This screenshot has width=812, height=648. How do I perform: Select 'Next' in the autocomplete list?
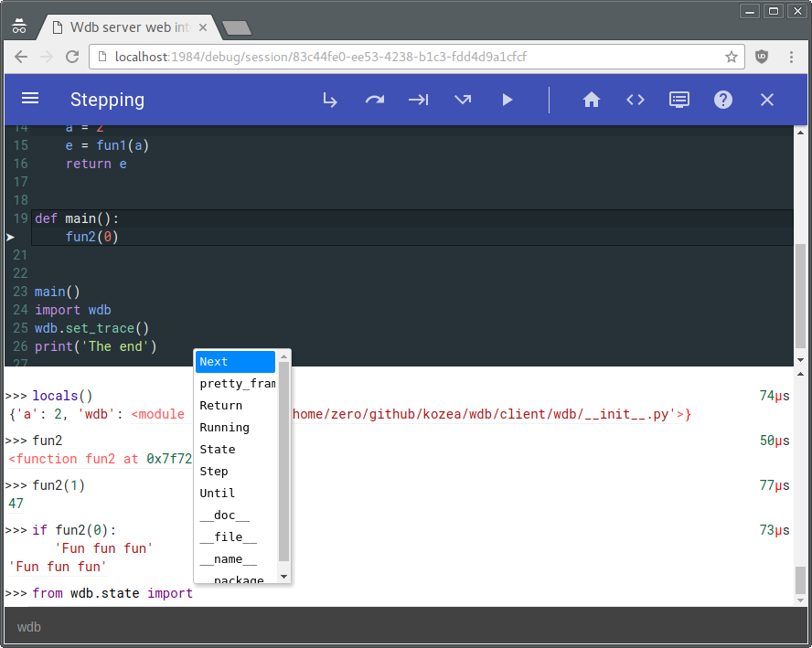pos(235,362)
